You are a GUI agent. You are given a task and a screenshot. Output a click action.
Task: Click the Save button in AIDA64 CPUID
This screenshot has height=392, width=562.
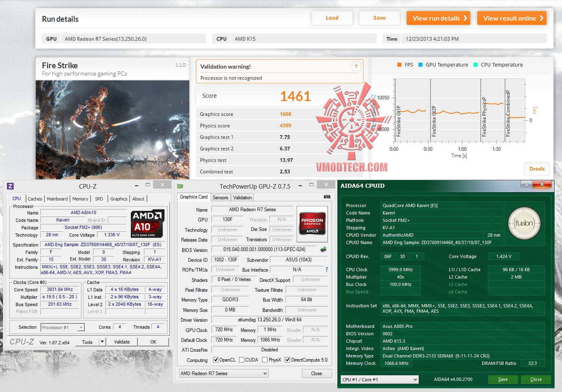503,380
